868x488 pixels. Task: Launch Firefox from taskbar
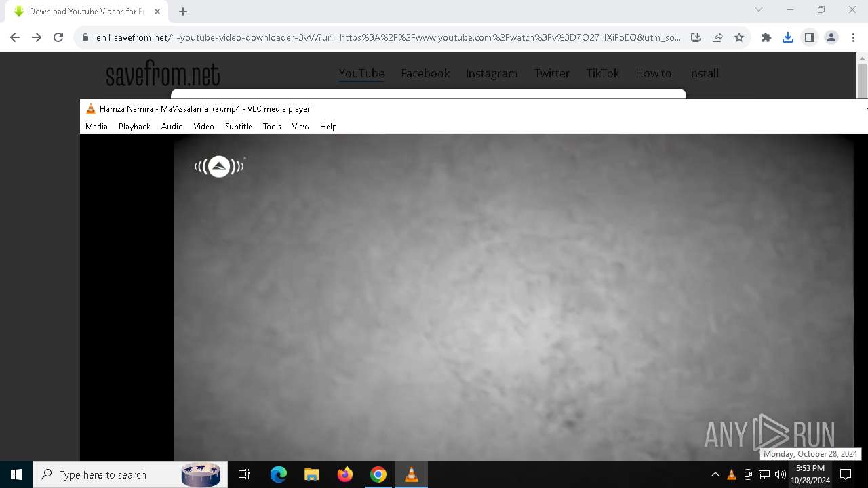[345, 474]
